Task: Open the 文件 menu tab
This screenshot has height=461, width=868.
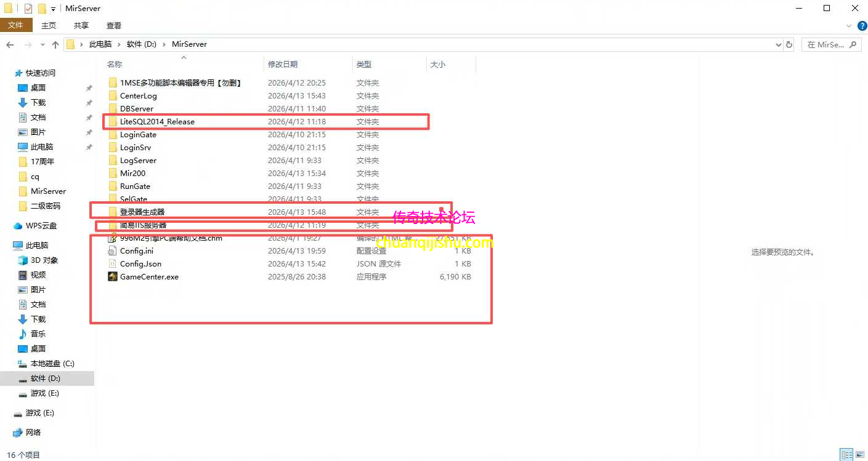Action: pos(15,25)
